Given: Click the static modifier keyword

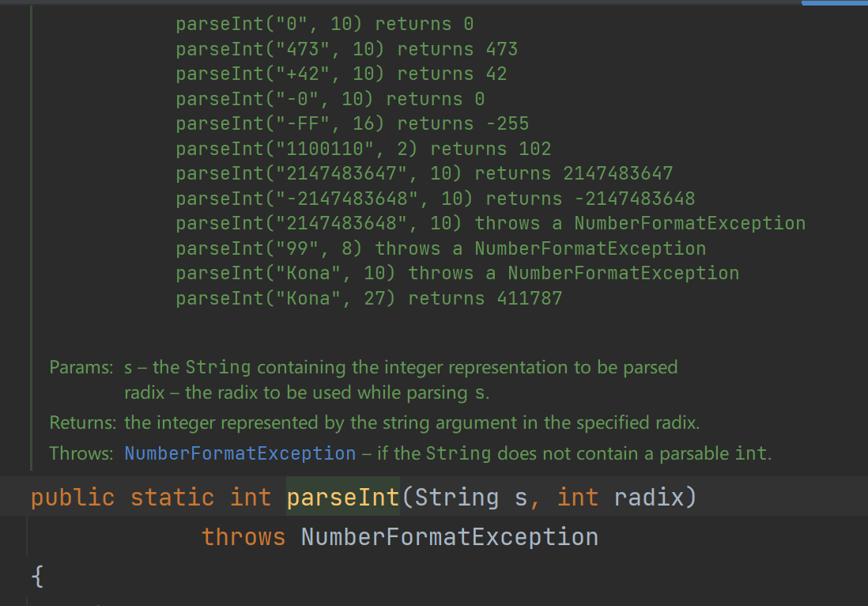Looking at the screenshot, I should (172, 498).
